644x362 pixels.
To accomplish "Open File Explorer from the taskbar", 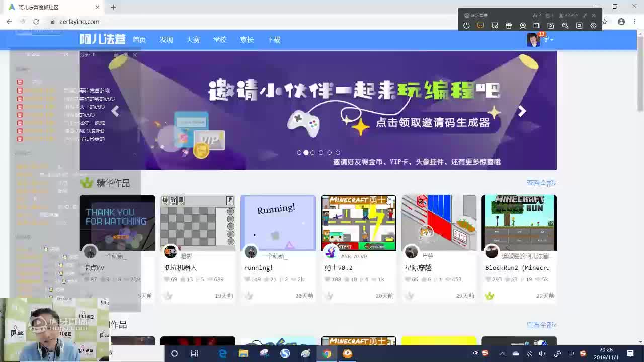I will [x=244, y=353].
